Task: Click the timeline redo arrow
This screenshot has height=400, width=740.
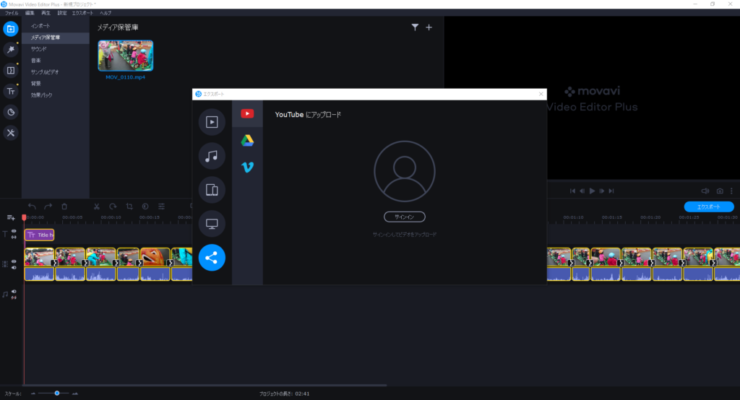Action: pyautogui.click(x=48, y=206)
